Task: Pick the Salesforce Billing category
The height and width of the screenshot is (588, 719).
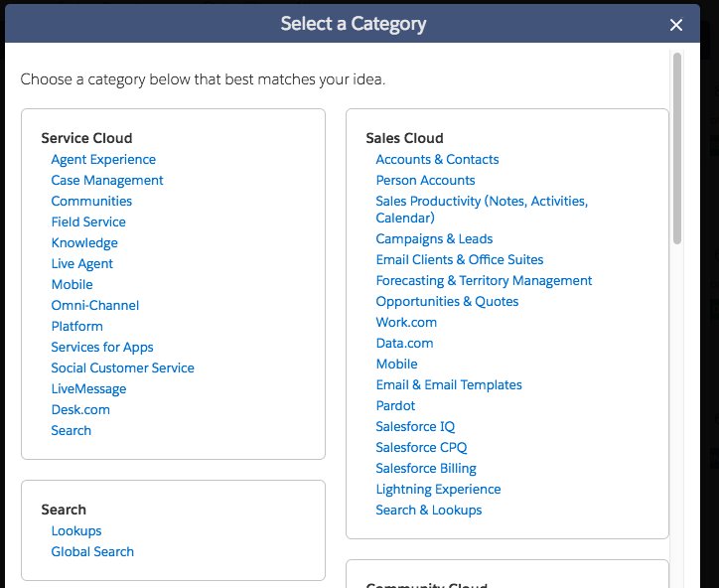Action: 425,468
